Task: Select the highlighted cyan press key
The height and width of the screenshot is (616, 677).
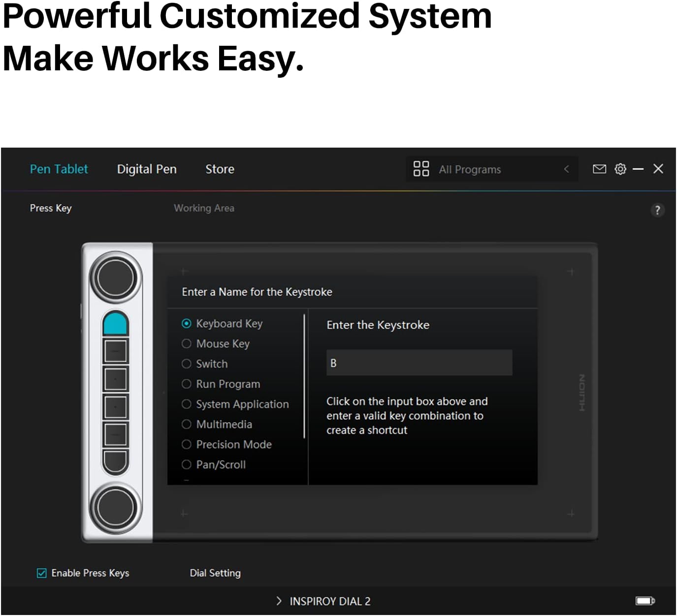Action: pos(115,324)
